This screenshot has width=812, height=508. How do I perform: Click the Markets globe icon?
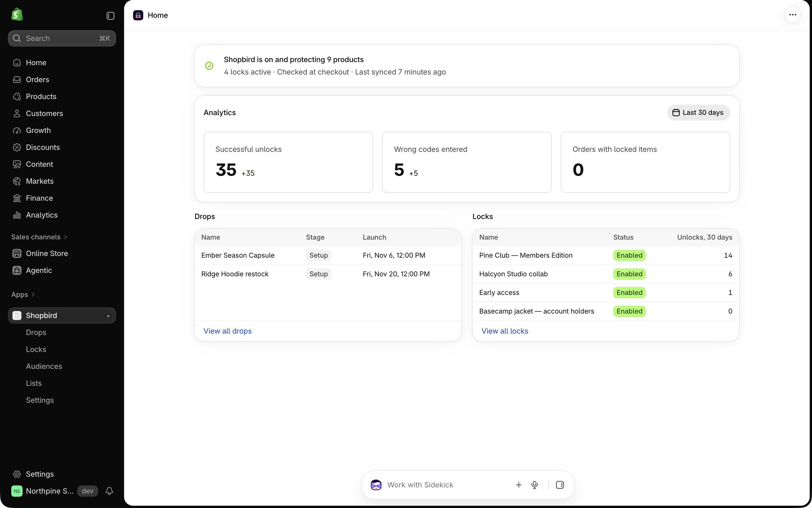pos(17,181)
